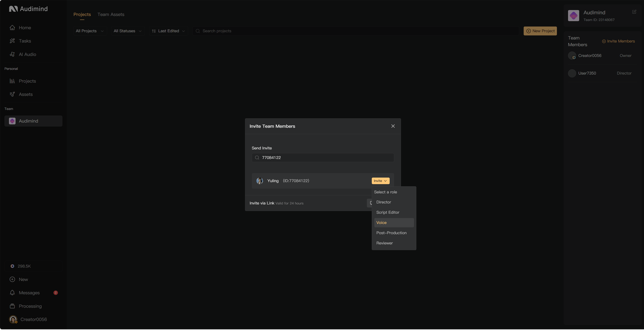644x330 pixels.
Task: Select member User7350 in Team Members
Action: tap(602, 73)
